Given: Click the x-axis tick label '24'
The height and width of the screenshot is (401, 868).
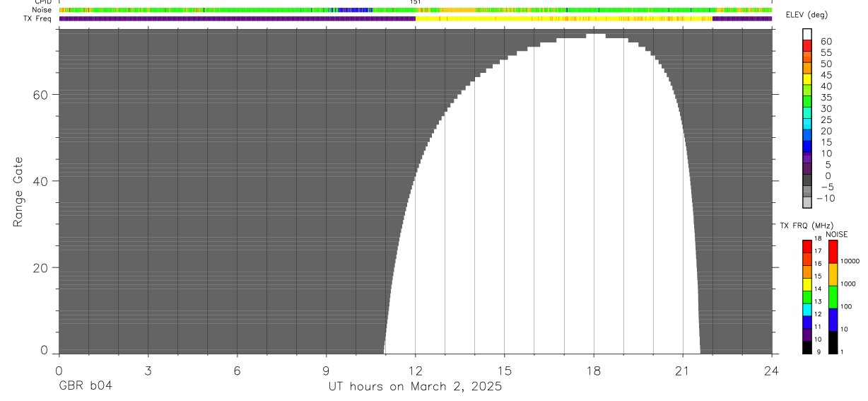Looking at the screenshot, I should tap(771, 371).
